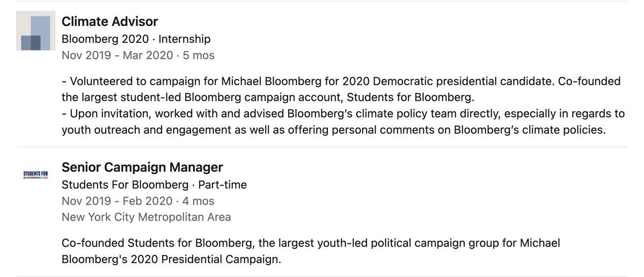Click the 'youth outreach and engagement' description line

[333, 130]
